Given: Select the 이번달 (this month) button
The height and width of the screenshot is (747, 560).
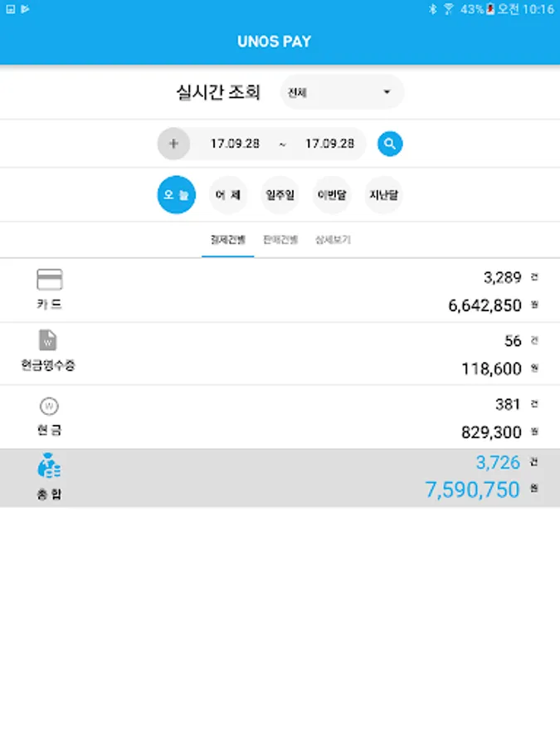Looking at the screenshot, I should (x=332, y=195).
